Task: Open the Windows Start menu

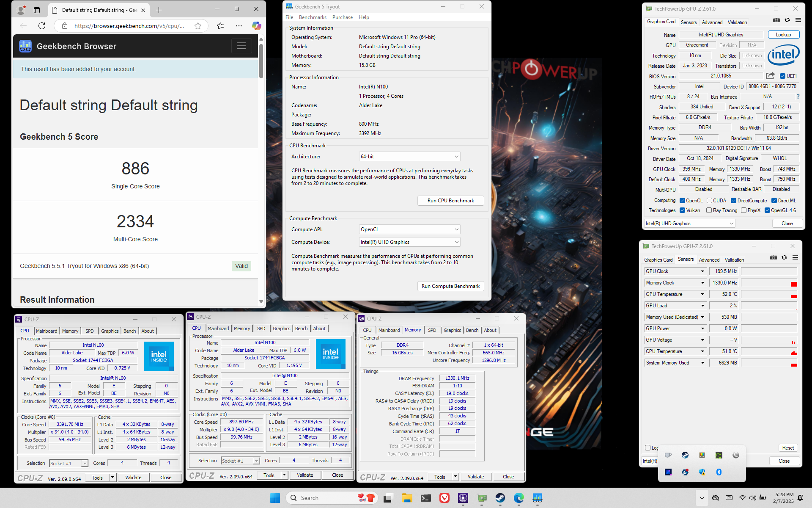Action: tap(275, 498)
